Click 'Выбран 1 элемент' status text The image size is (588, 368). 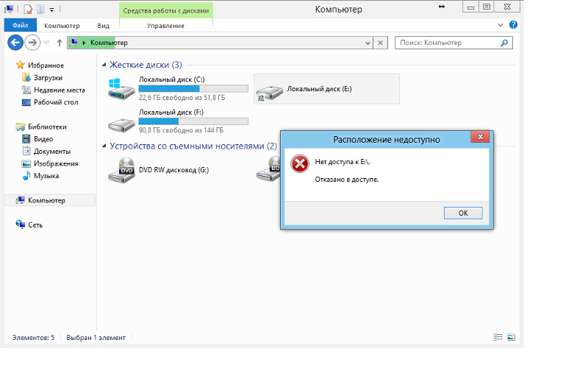96,338
